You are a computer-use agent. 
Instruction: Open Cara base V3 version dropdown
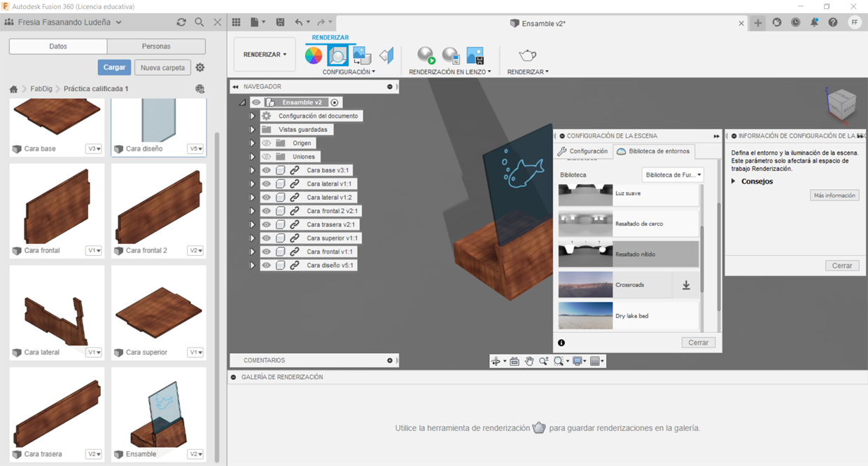94,149
